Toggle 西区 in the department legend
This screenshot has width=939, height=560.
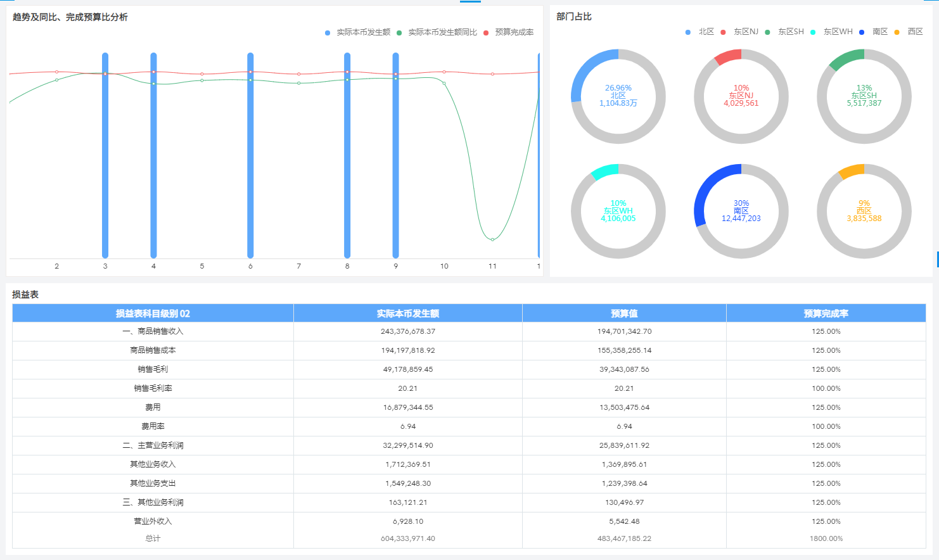point(908,32)
